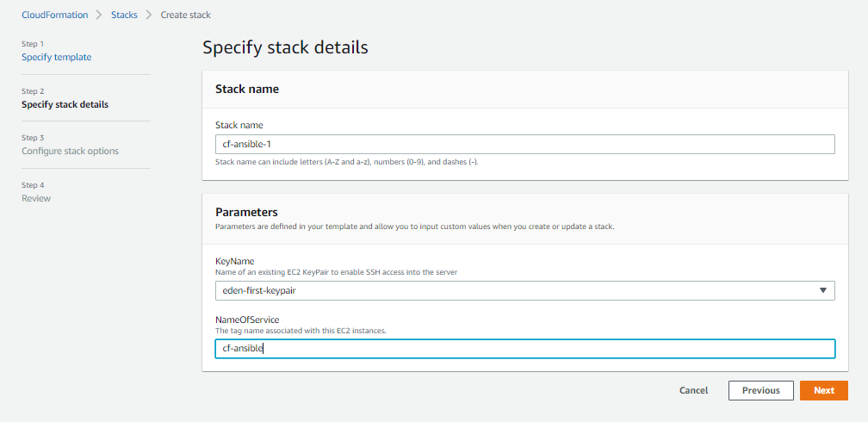Go to the Stacks breadcrumb link
This screenshot has height=422, width=868.
pos(124,15)
